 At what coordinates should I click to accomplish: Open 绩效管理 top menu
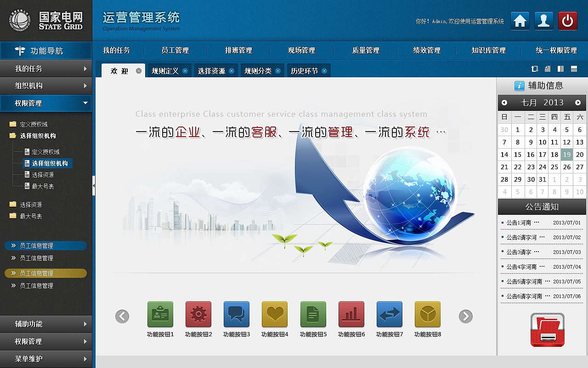pos(427,50)
